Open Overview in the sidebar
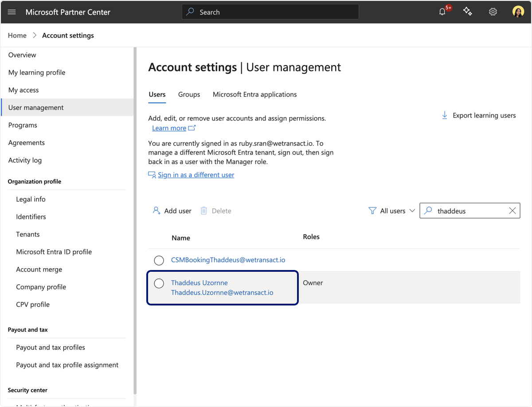The height and width of the screenshot is (407, 532). (22, 55)
